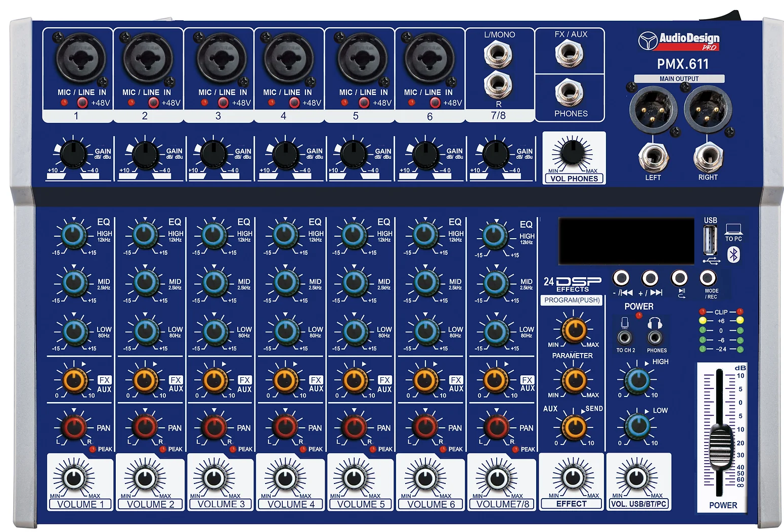This screenshot has width=784, height=532.
Task: Click the R input jack of channel 7/8
Action: pyautogui.click(x=498, y=84)
